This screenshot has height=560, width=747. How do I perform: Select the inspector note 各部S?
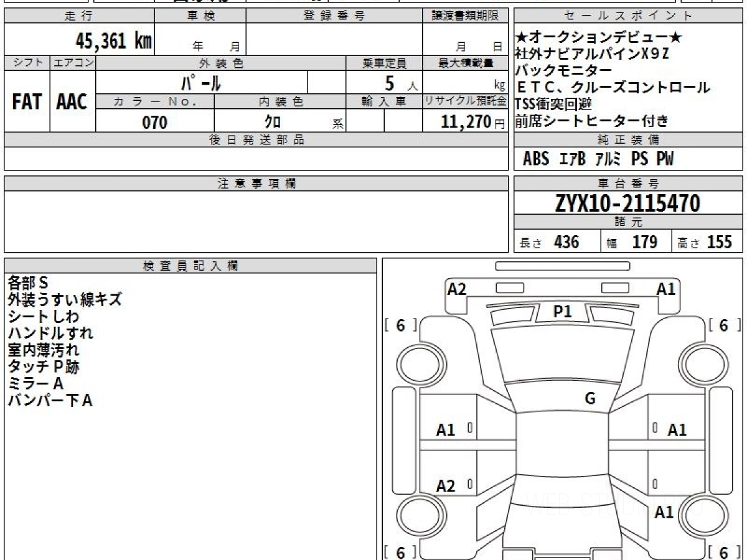click(28, 282)
